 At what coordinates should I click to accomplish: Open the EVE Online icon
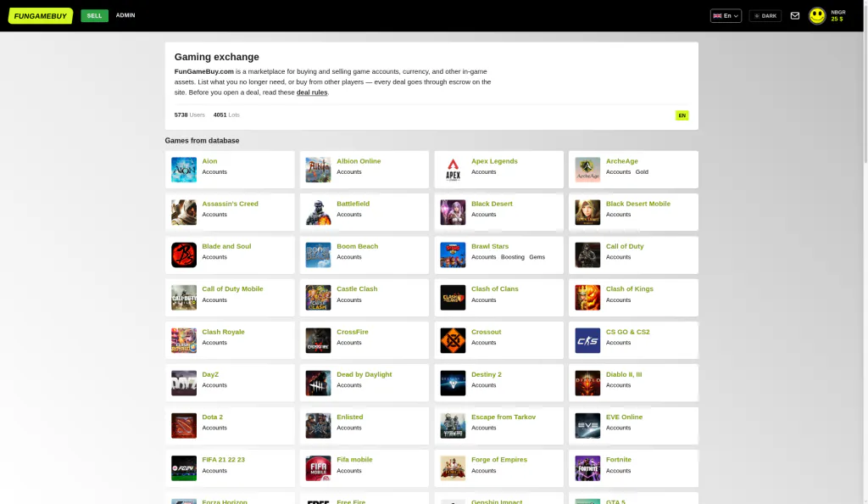click(x=587, y=425)
